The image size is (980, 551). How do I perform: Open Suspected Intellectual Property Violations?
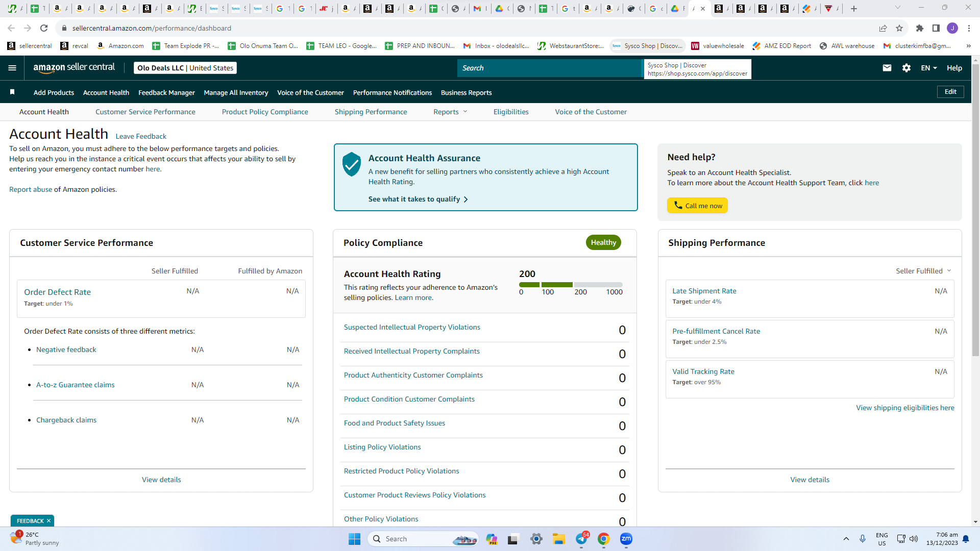[412, 327]
